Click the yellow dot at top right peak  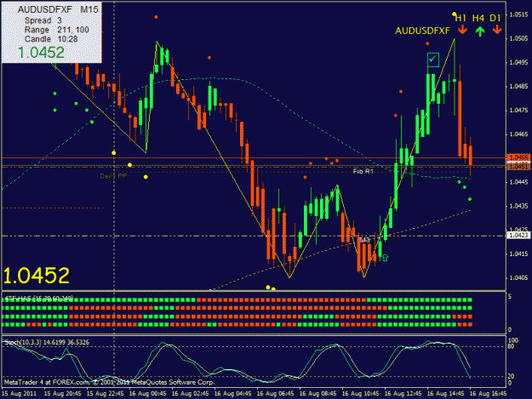pos(454,14)
